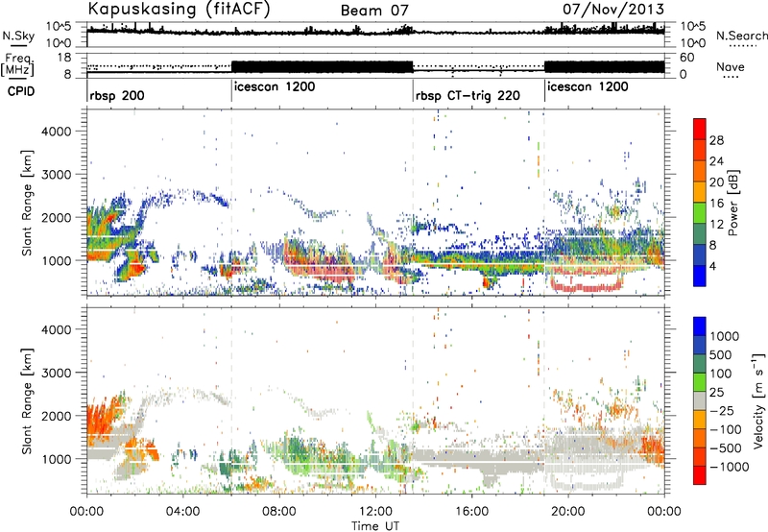Click the '12:00' time axis tick
The height and width of the screenshot is (532, 768).
(x=375, y=512)
